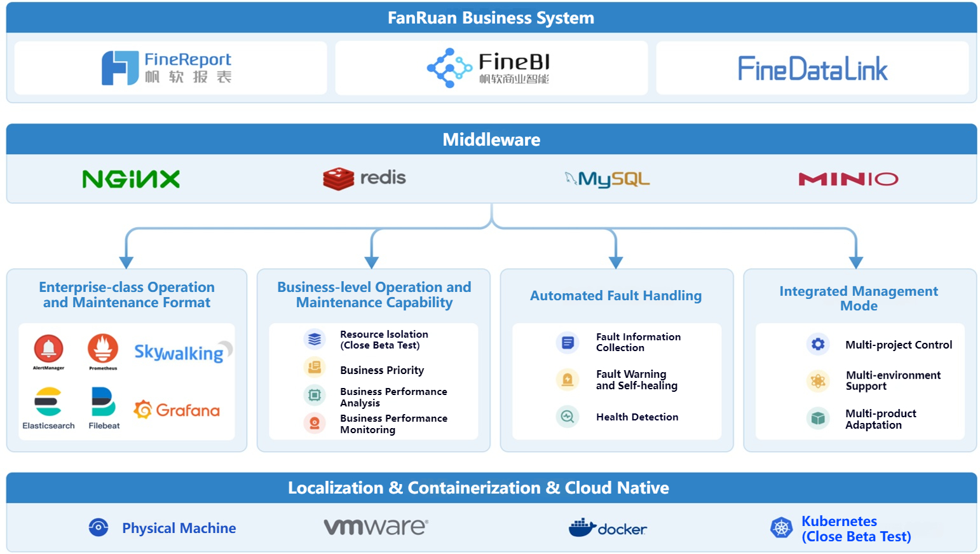Click the AlertManager bell icon

pyautogui.click(x=49, y=348)
